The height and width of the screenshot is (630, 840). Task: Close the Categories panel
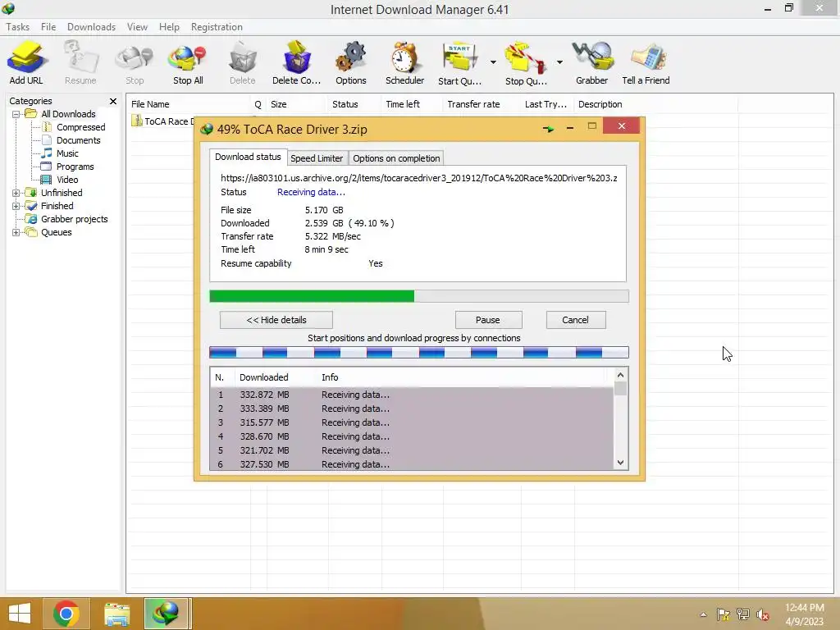tap(113, 101)
